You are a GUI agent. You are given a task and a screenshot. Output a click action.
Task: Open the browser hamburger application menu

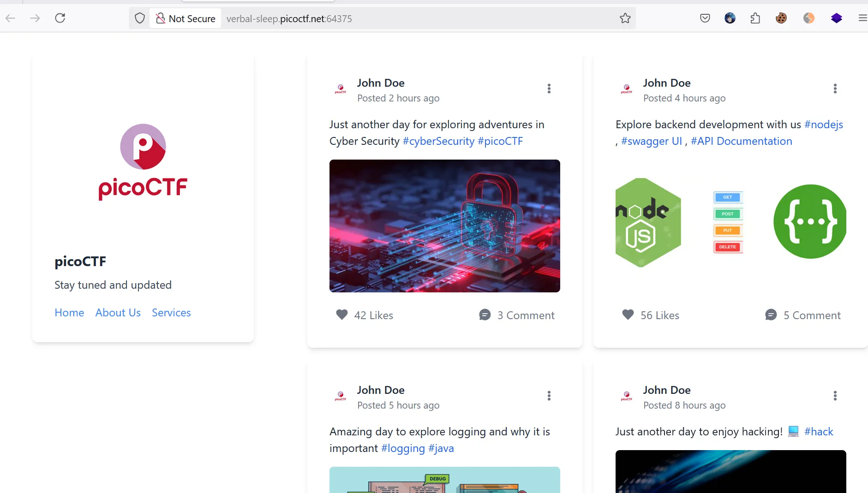pyautogui.click(x=862, y=18)
